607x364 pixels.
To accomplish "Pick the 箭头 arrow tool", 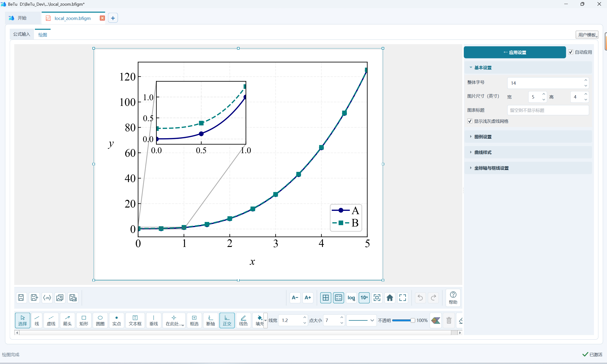I will (x=67, y=320).
